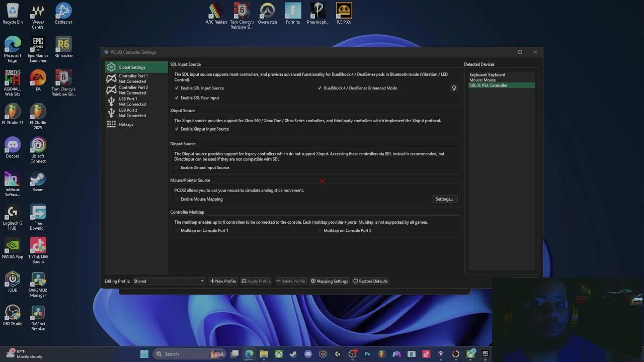Open Steam desktop icon
The height and width of the screenshot is (362, 644).
38,182
